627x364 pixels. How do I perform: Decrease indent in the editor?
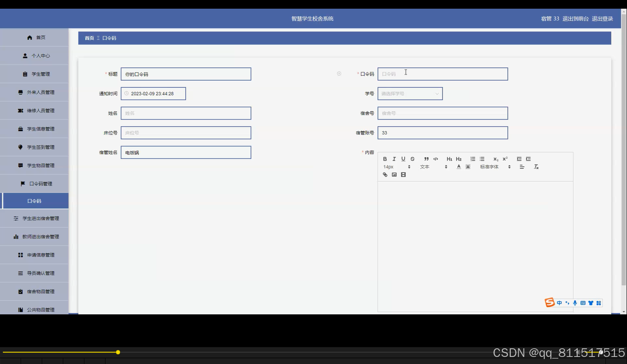click(519, 159)
